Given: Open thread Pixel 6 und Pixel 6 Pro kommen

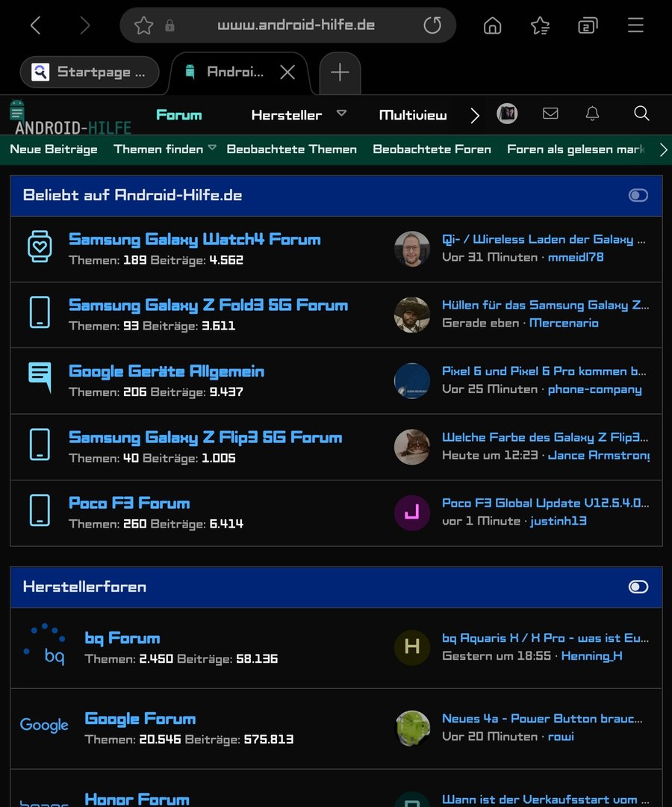Looking at the screenshot, I should click(x=544, y=371).
